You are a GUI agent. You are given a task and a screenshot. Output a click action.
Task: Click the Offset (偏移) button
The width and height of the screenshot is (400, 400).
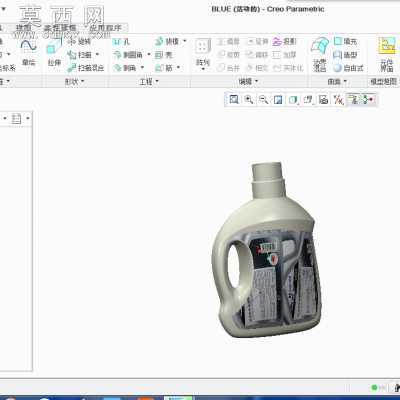257,55
